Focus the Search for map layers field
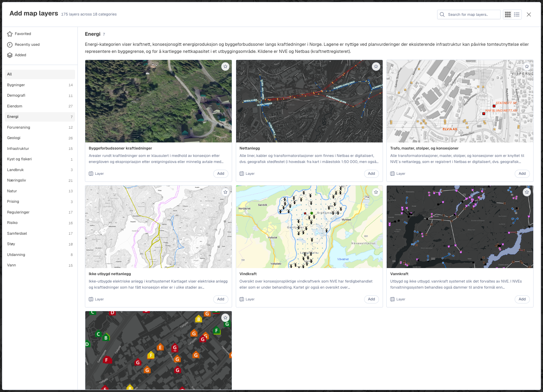The image size is (543, 392). pyautogui.click(x=469, y=14)
